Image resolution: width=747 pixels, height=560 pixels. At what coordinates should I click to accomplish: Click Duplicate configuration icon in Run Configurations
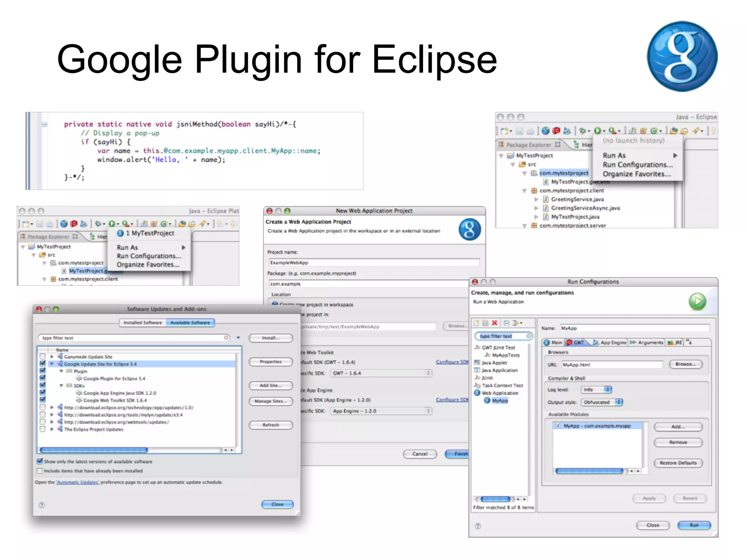click(485, 323)
